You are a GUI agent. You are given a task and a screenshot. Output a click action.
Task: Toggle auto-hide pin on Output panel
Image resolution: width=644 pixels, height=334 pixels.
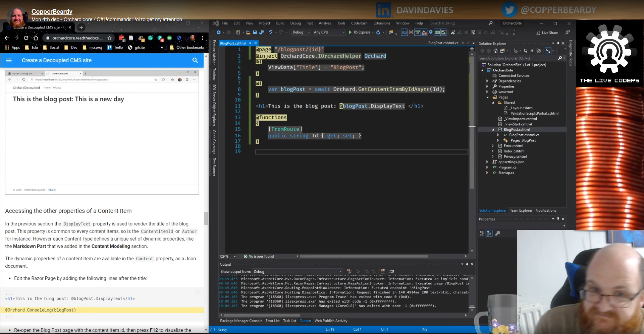click(x=467, y=264)
